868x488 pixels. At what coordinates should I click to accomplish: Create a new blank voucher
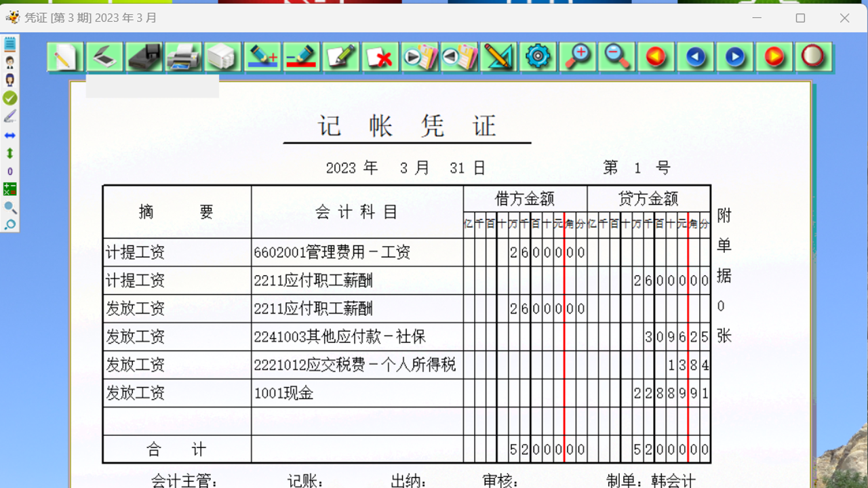[x=64, y=58]
